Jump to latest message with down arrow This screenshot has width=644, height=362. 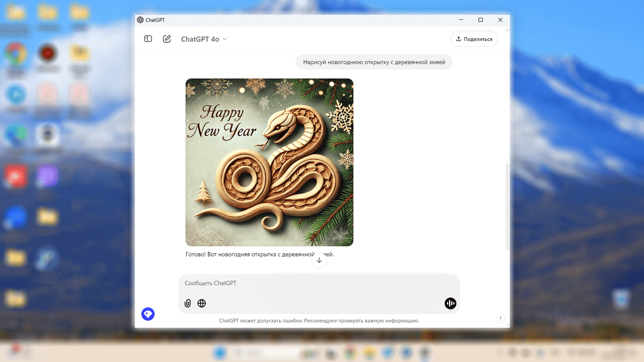[319, 260]
